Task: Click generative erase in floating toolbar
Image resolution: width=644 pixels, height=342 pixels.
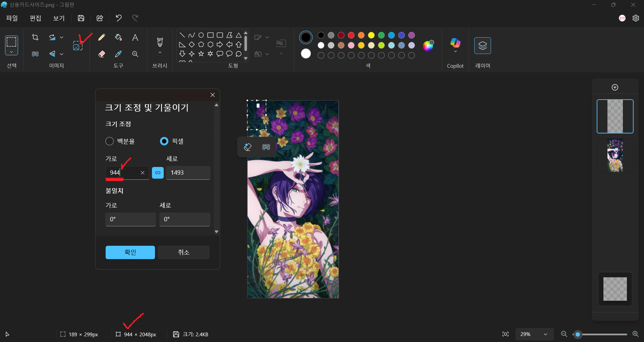Action: (248, 147)
